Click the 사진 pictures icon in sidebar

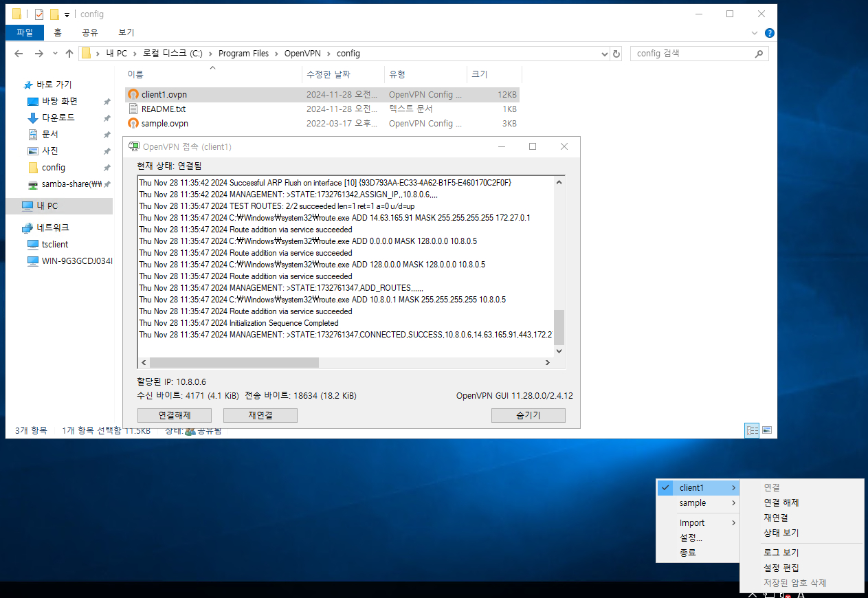point(33,151)
